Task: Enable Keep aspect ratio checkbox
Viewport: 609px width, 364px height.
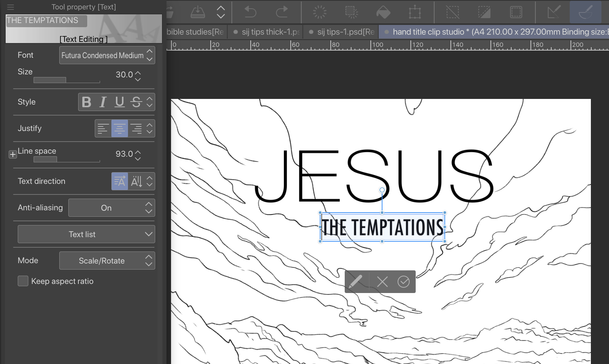Action: point(23,281)
